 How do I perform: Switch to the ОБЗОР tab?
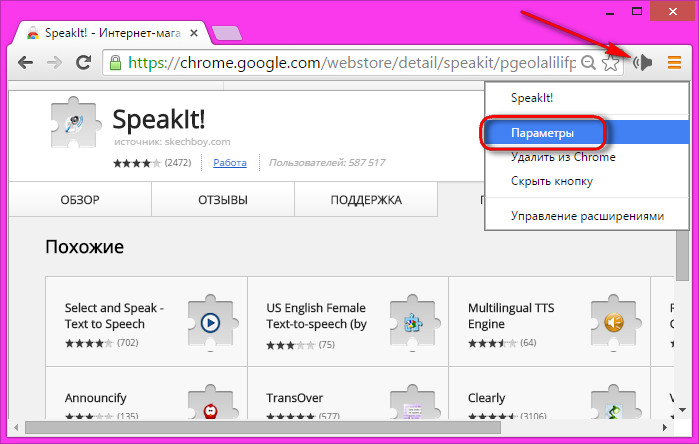(x=80, y=200)
